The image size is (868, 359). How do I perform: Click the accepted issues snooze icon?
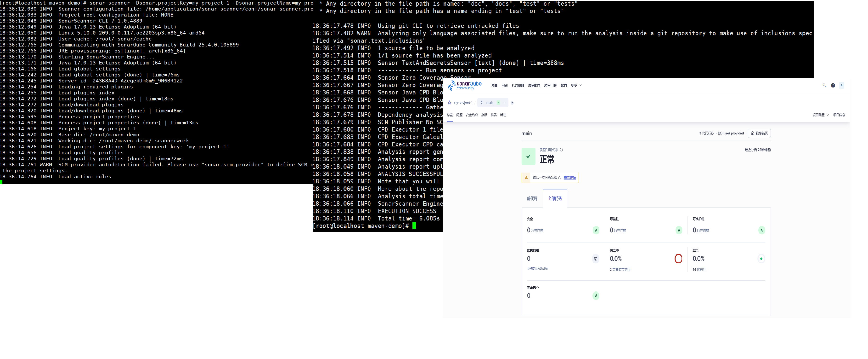[x=596, y=259]
